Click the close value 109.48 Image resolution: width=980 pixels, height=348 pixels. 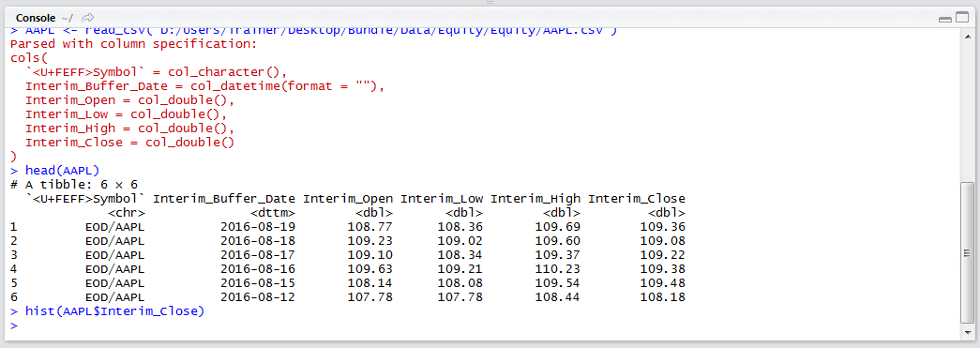pos(663,282)
